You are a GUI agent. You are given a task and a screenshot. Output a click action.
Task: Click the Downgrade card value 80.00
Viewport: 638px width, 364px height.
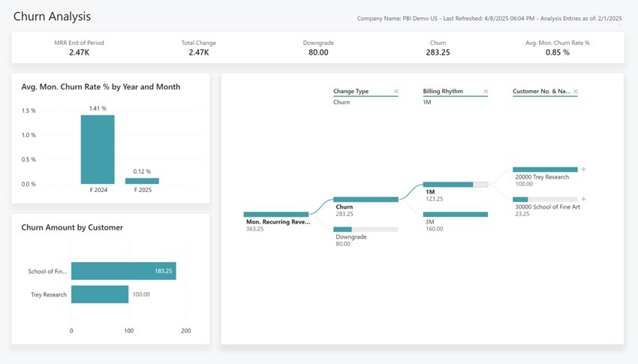pyautogui.click(x=318, y=53)
